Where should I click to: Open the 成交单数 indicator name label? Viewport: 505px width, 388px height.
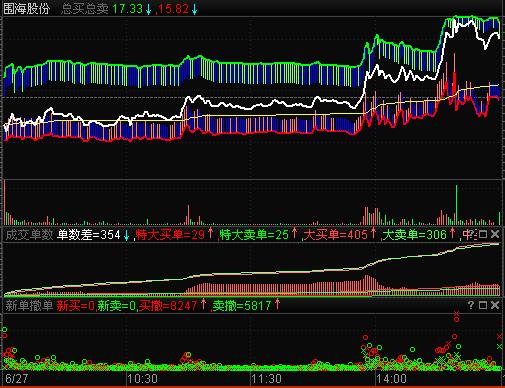29,235
